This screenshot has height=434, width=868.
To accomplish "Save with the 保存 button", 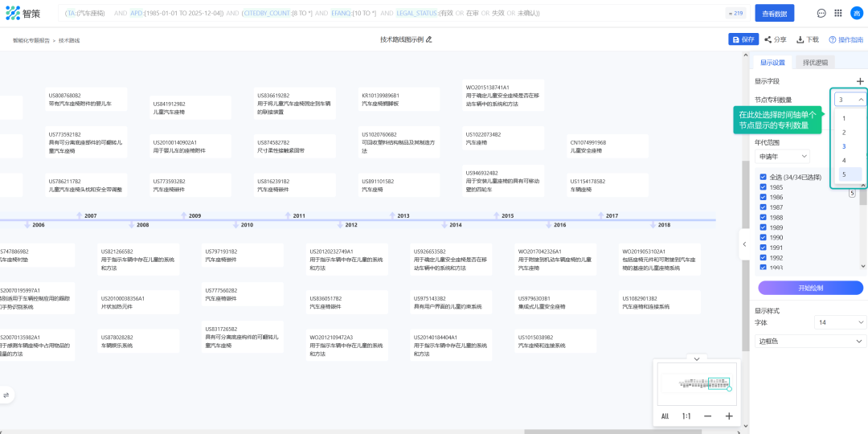I will click(743, 39).
